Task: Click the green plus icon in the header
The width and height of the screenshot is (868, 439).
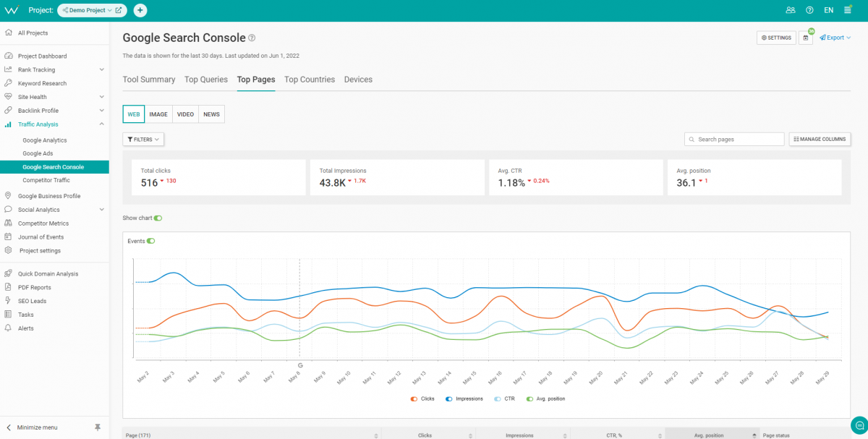Action: point(140,10)
